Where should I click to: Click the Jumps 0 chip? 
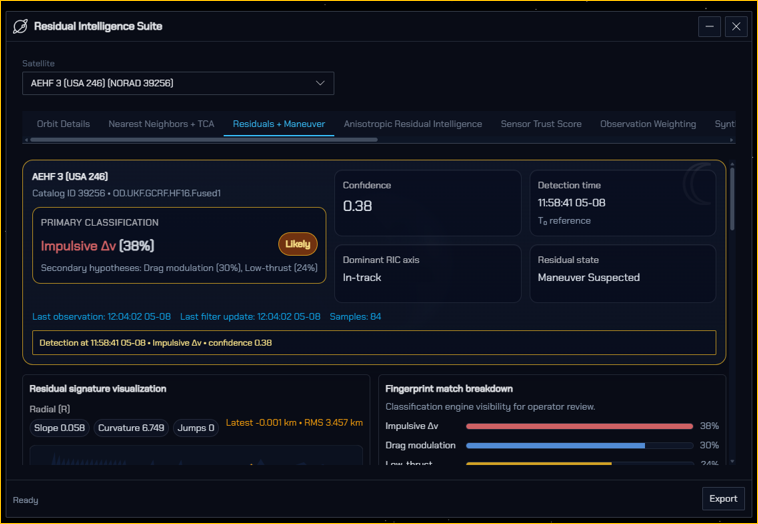click(x=196, y=428)
